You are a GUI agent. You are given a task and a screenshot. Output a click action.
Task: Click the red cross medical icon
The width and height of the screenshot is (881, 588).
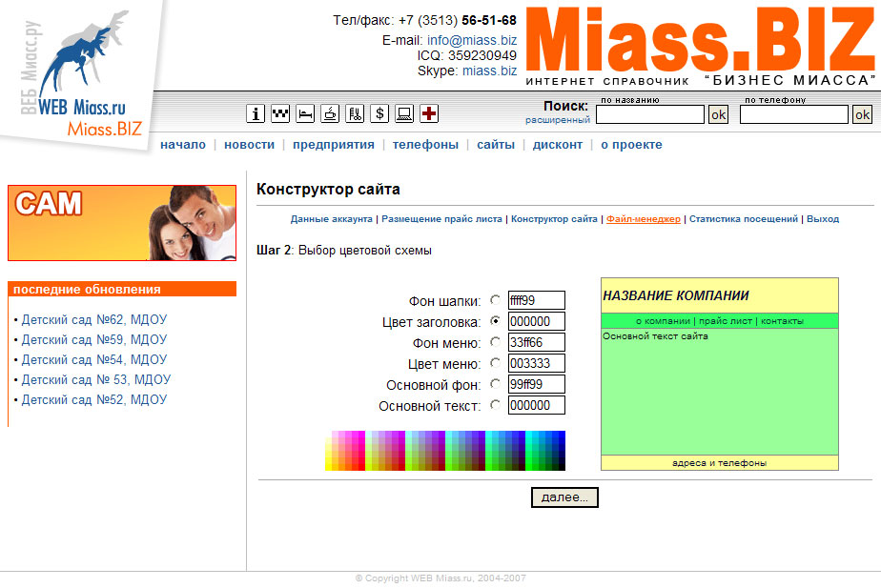coord(429,113)
